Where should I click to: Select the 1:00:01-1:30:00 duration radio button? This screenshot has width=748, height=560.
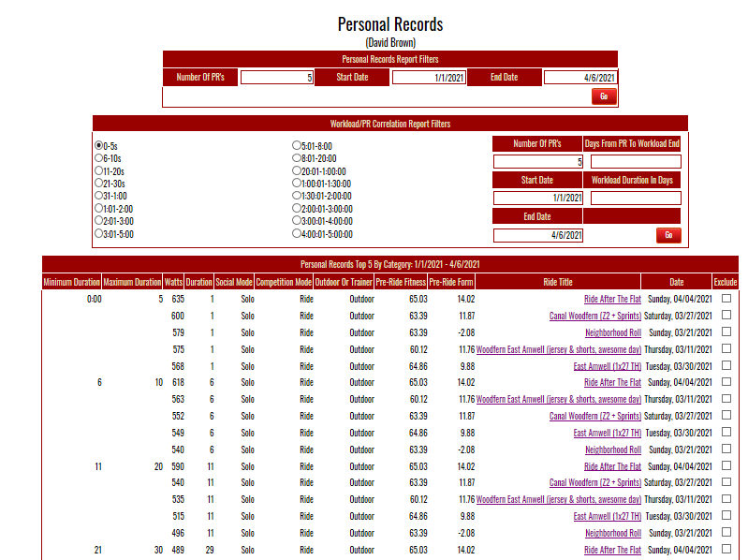[297, 183]
